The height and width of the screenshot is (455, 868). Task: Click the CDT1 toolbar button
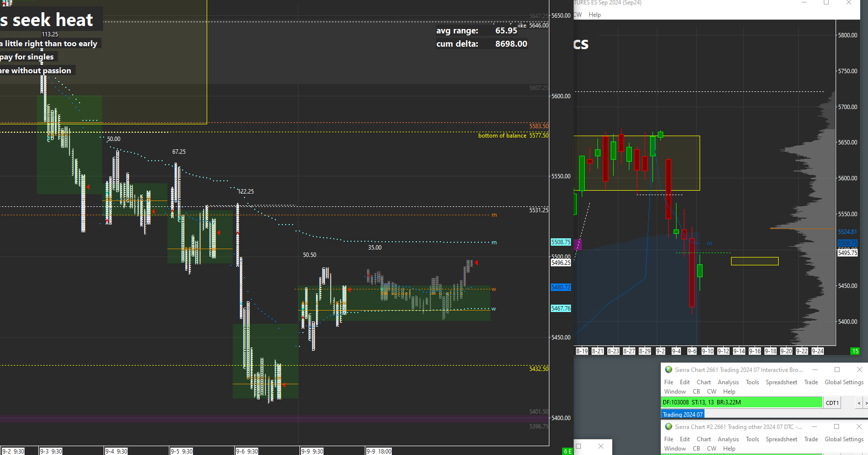[832, 403]
